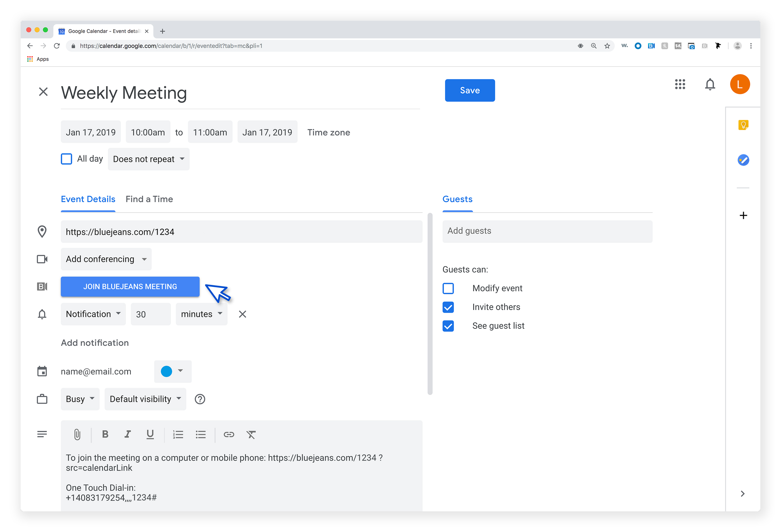The height and width of the screenshot is (532, 781).
Task: Click Add notification
Action: [x=95, y=343]
